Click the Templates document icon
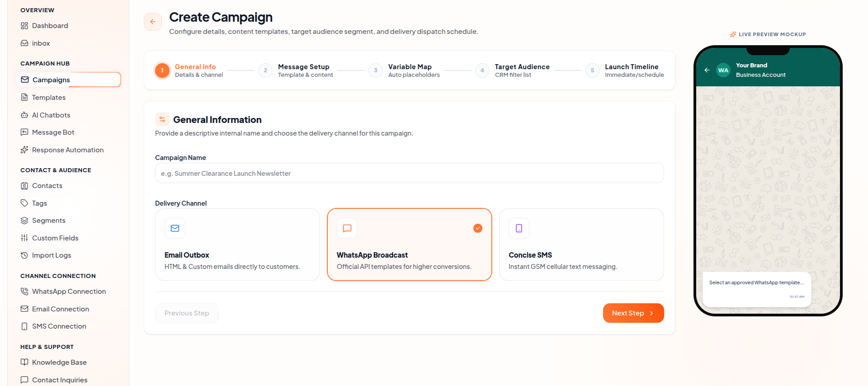868x386 pixels. click(x=24, y=97)
